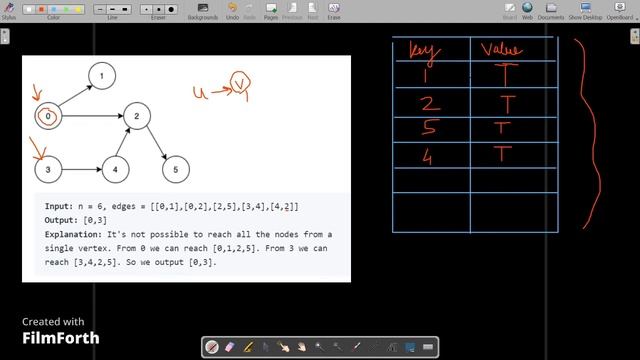The width and height of the screenshot is (640, 360).
Task: Click the "Input: n = 6, edges" line
Action: [171, 207]
